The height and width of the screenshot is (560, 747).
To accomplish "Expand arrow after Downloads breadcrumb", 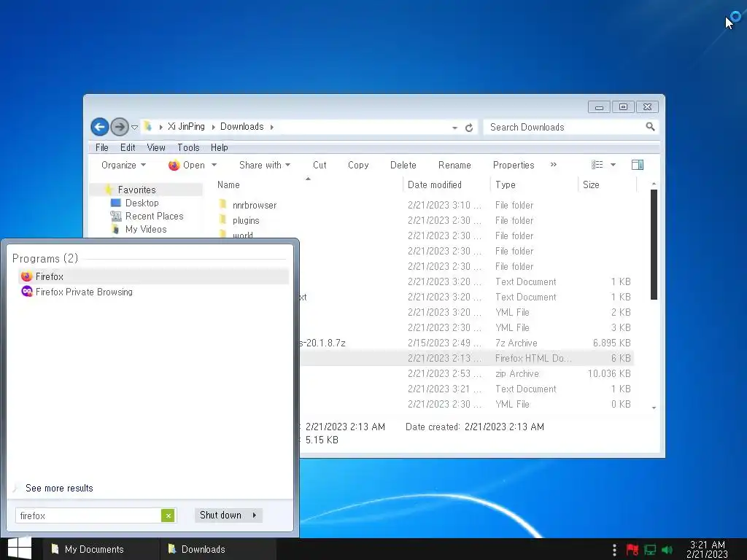I will pyautogui.click(x=271, y=127).
